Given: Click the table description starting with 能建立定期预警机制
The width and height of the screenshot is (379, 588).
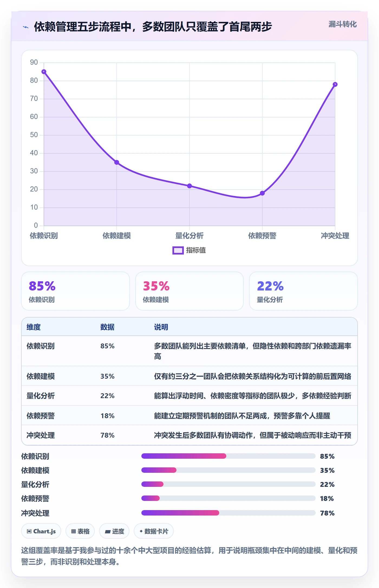Looking at the screenshot, I should 242,416.
